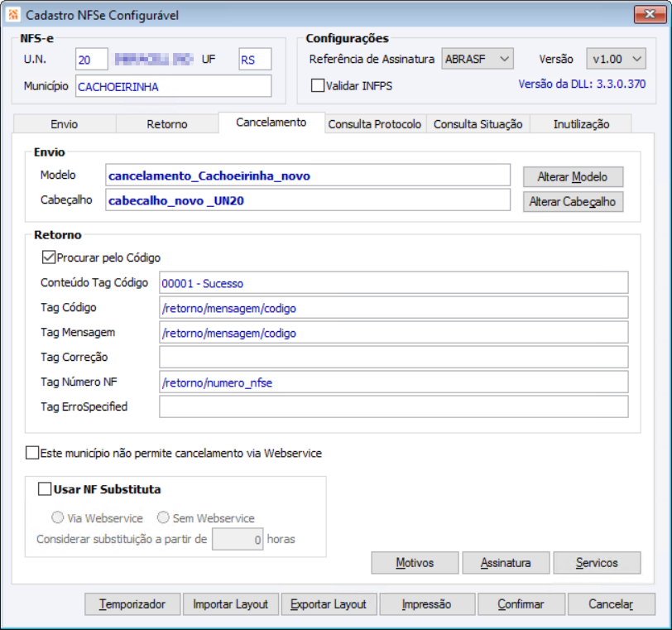Click the Modelo field cancelamento_Cachoeirinha_novo

pyautogui.click(x=308, y=176)
